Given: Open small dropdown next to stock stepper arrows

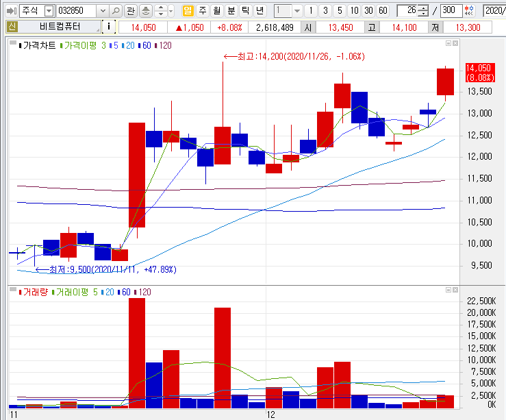Looking at the screenshot, I should click(x=171, y=11).
